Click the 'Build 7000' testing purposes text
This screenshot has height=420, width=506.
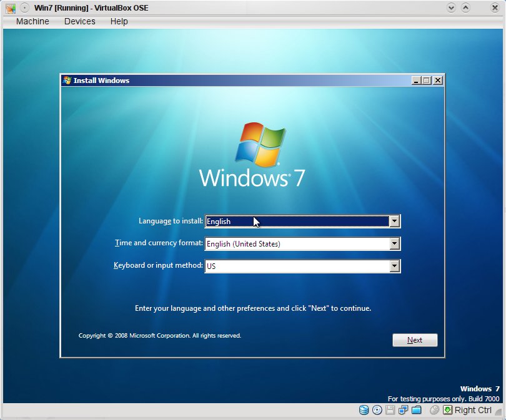click(x=444, y=399)
